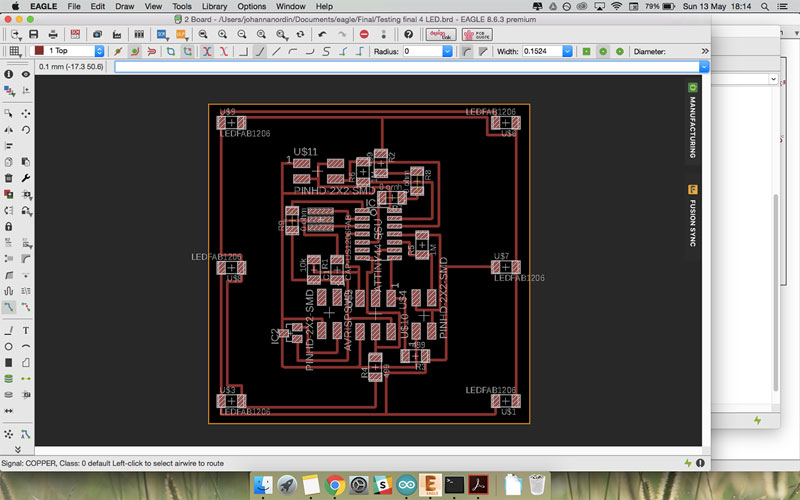Open the Edit menu
Screen dimensions: 800x500
point(97,6)
